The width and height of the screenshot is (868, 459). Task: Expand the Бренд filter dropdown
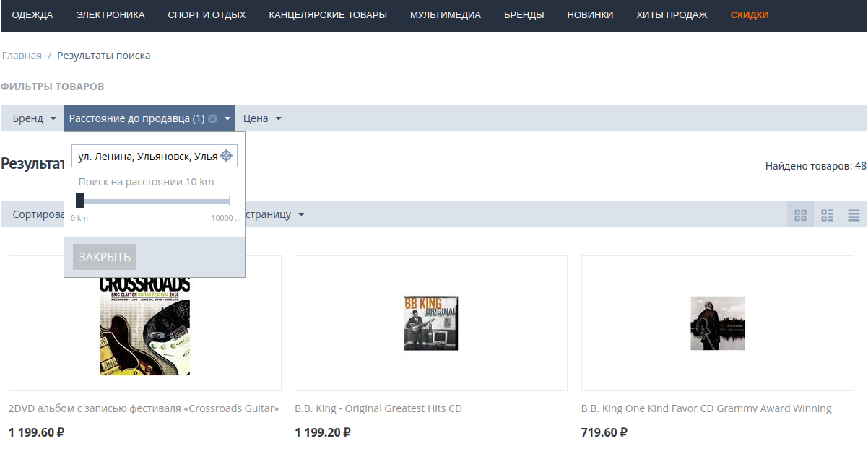(x=34, y=118)
